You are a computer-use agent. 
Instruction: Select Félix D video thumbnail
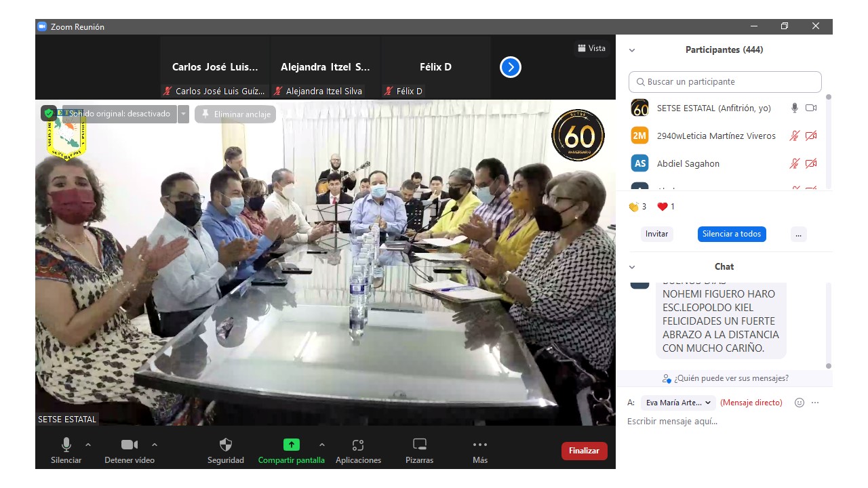tap(436, 67)
